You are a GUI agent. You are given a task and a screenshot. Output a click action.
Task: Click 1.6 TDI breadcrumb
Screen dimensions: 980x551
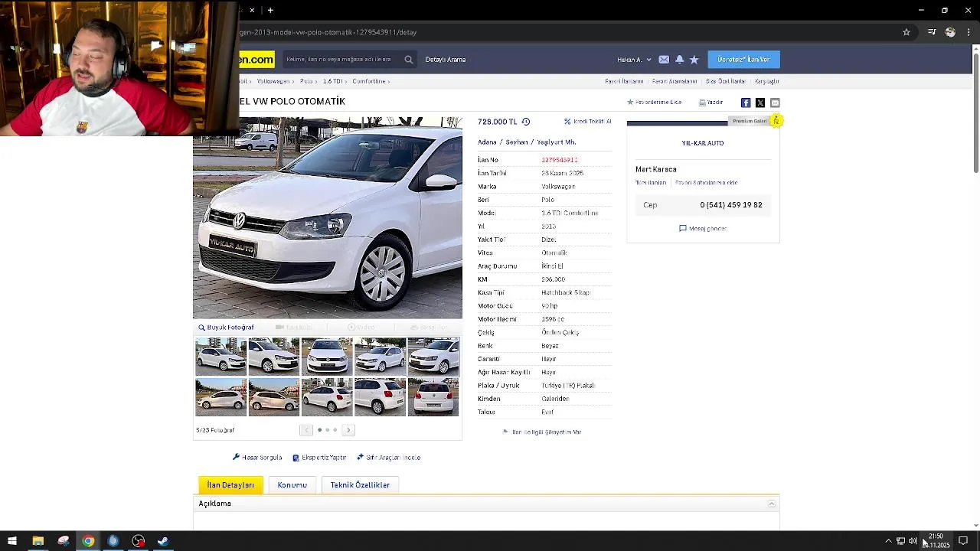pyautogui.click(x=332, y=81)
